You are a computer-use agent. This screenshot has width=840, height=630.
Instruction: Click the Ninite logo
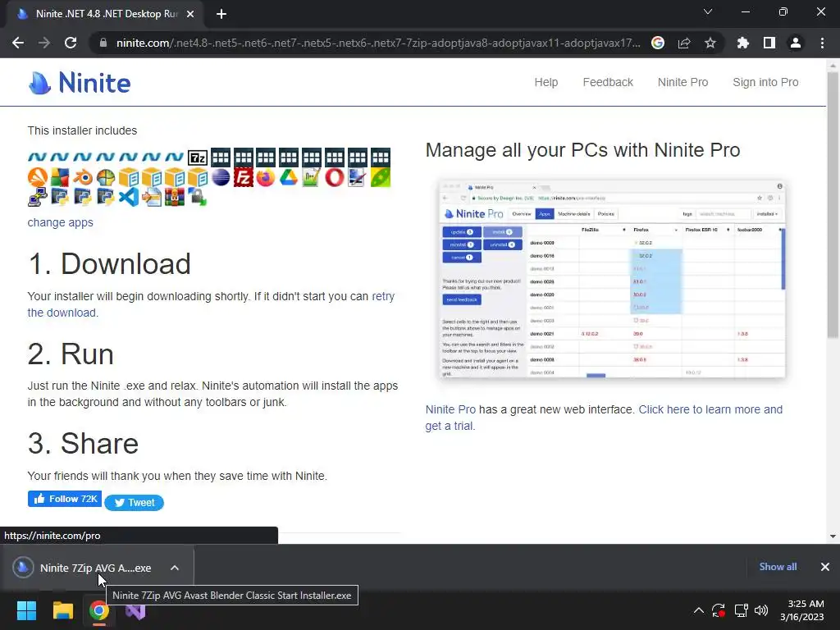click(80, 83)
